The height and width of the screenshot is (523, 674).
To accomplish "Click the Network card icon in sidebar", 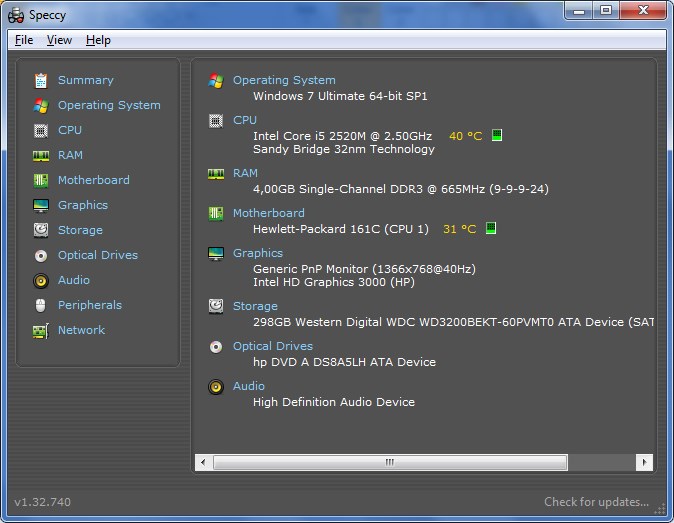I will [41, 331].
